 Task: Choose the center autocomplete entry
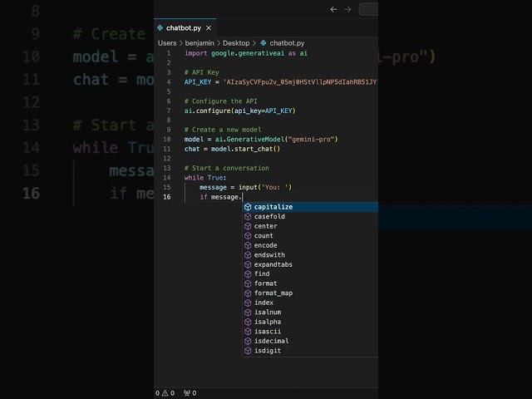pos(310,226)
